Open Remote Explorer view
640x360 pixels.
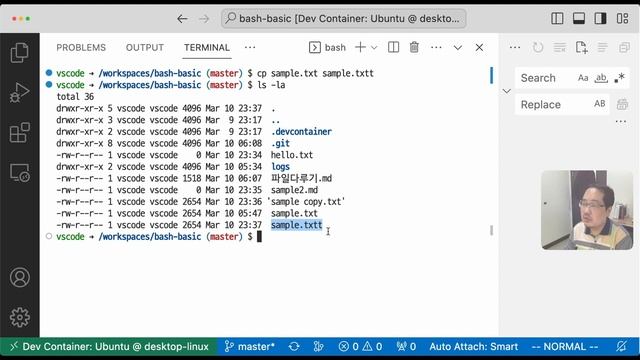click(x=20, y=173)
